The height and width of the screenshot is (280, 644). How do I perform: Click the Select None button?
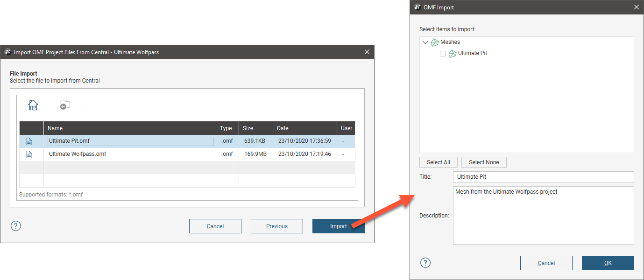pyautogui.click(x=484, y=162)
